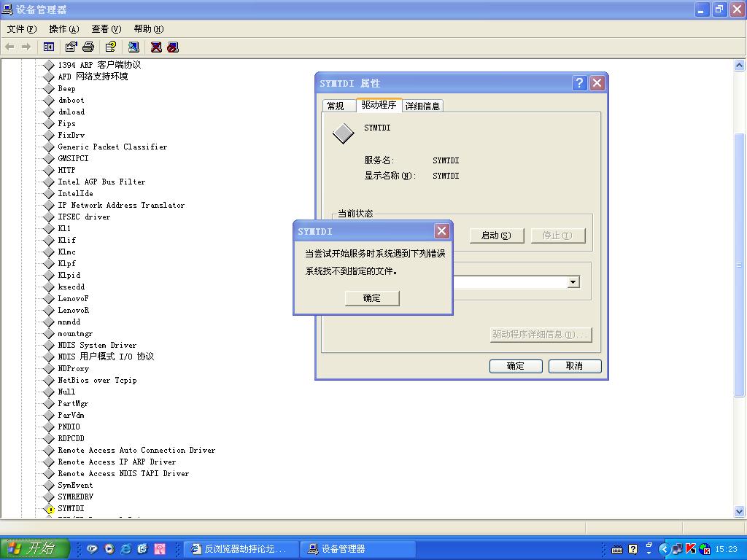
Task: Select the NDIS System Driver item
Action: pos(97,345)
